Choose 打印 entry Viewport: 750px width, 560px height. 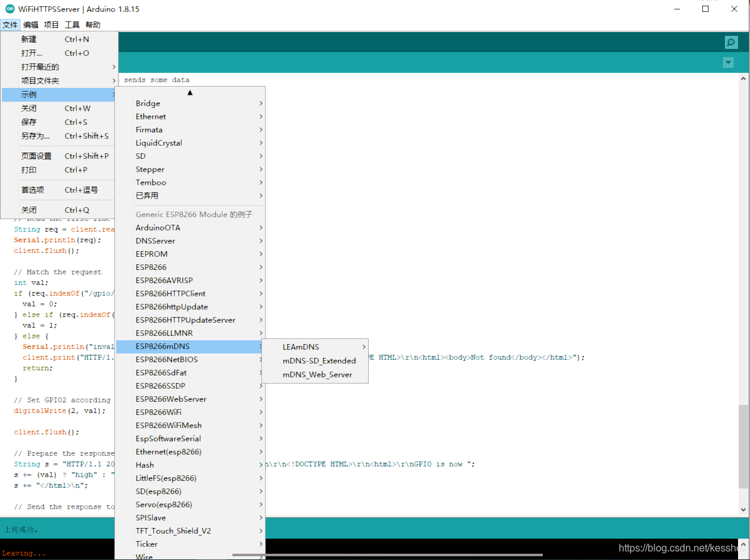(x=59, y=170)
